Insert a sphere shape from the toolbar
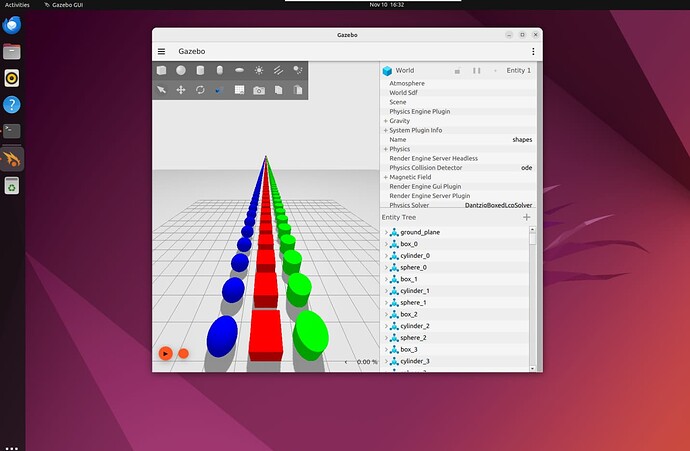Screen dimensions: 690x451 [181, 70]
